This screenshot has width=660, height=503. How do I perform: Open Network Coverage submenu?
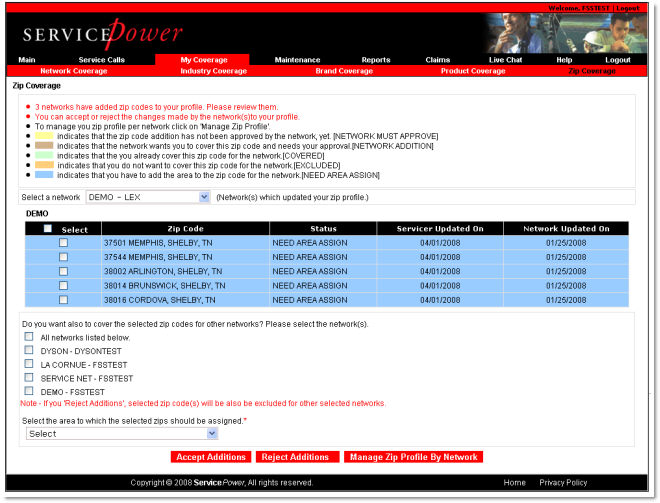click(74, 71)
